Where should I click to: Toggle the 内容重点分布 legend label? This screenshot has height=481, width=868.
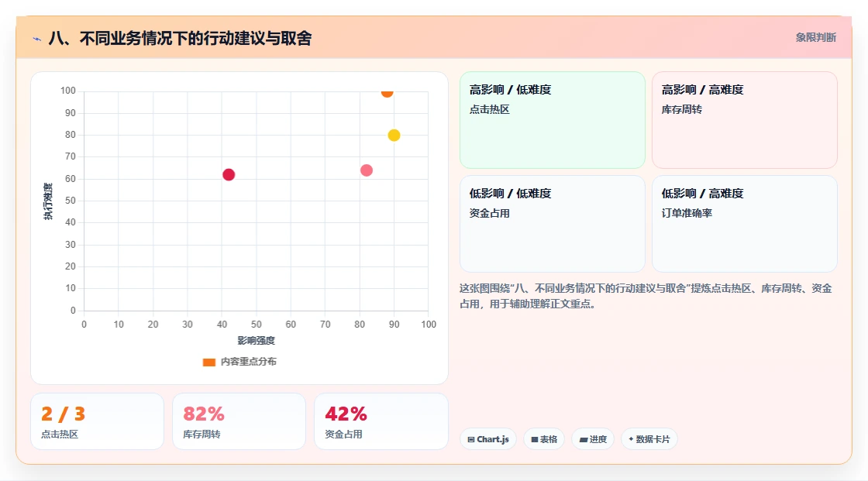point(249,362)
